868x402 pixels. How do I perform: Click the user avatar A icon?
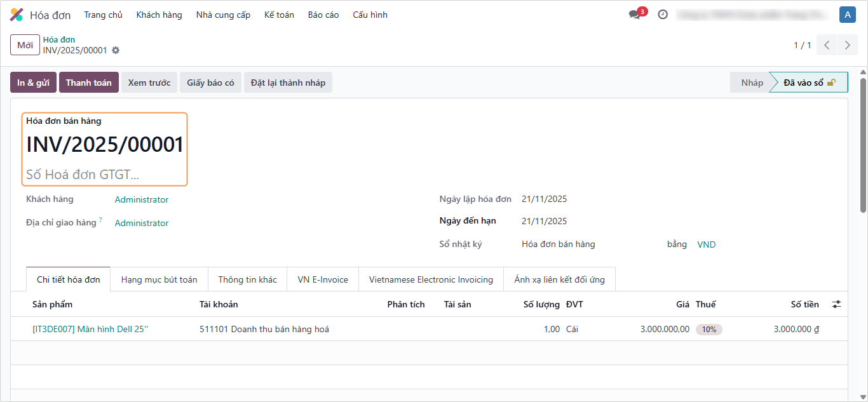(x=847, y=15)
